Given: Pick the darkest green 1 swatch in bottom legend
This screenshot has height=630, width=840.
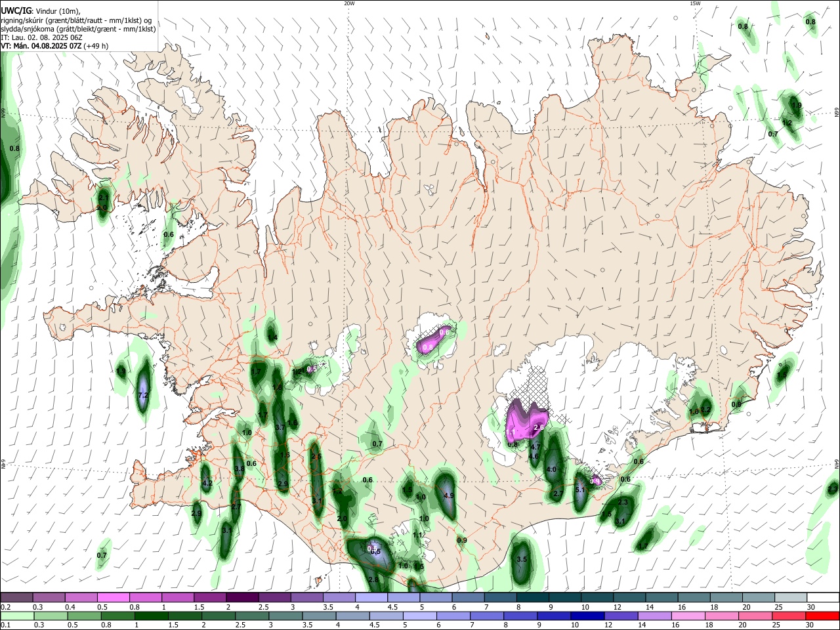Looking at the screenshot, I should pyautogui.click(x=152, y=616).
